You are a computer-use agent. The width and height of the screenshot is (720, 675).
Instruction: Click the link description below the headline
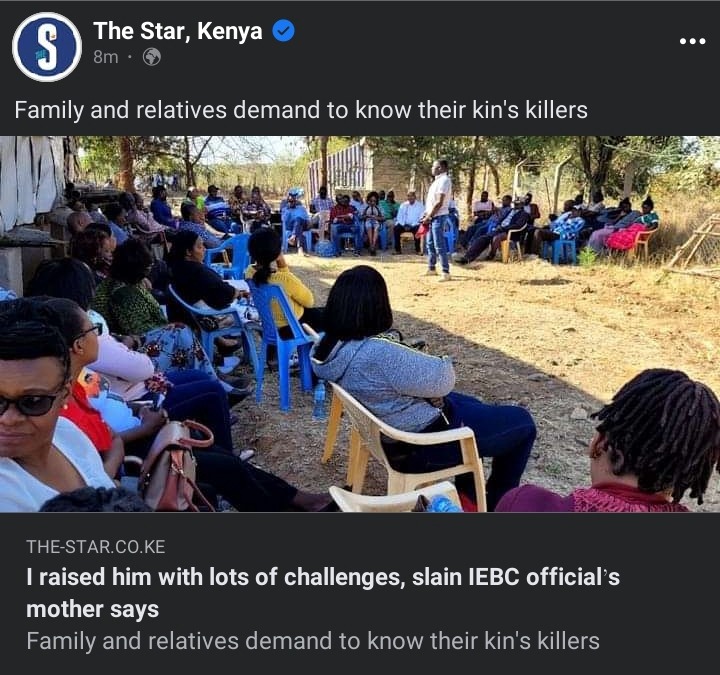[313, 641]
